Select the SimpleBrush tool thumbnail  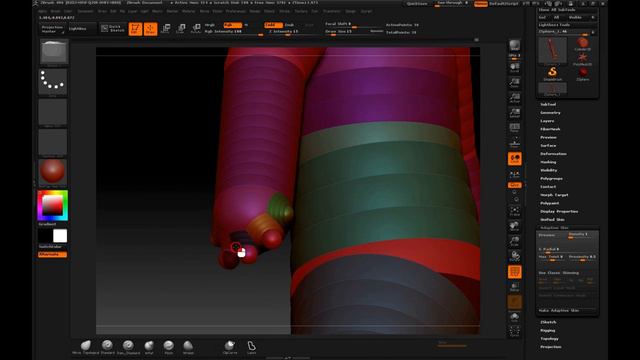point(552,74)
